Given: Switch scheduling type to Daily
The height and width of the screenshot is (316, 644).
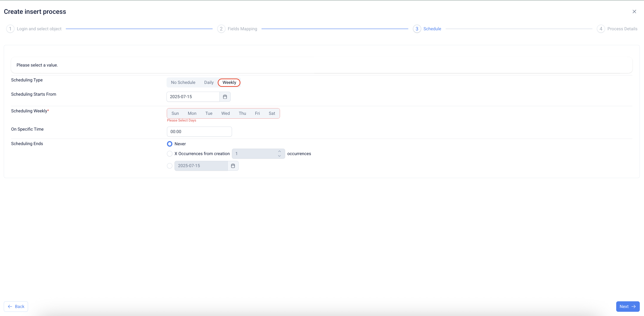Looking at the screenshot, I should tap(209, 82).
